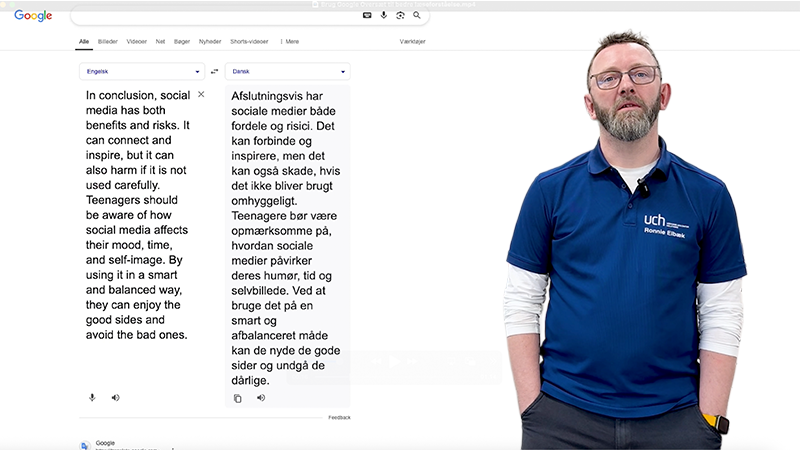Open the on-screen keyboard icon in search bar
The image size is (800, 450).
coord(367,15)
